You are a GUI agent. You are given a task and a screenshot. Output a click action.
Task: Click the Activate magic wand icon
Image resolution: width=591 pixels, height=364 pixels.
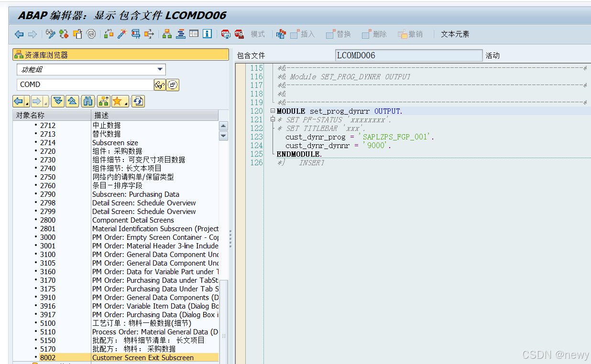tap(122, 34)
